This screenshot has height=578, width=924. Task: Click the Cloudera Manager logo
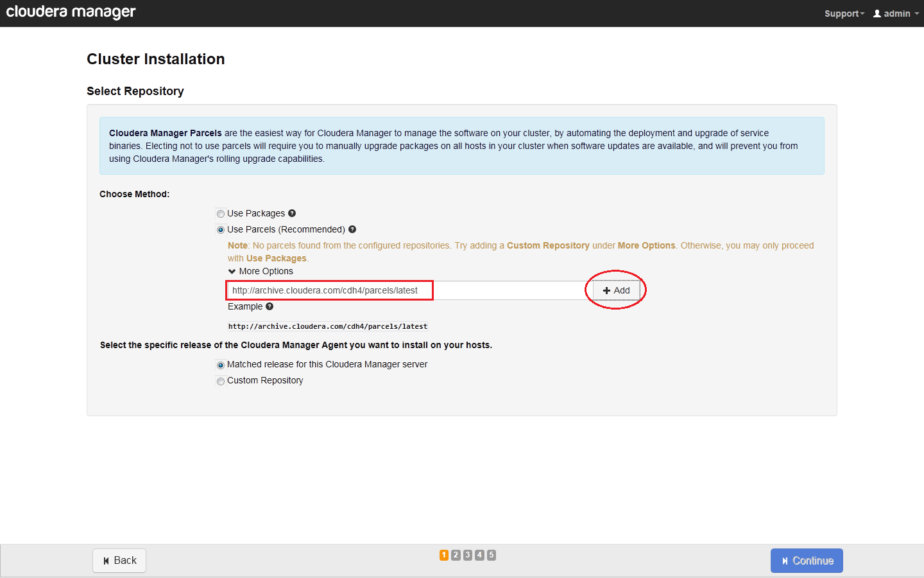71,12
